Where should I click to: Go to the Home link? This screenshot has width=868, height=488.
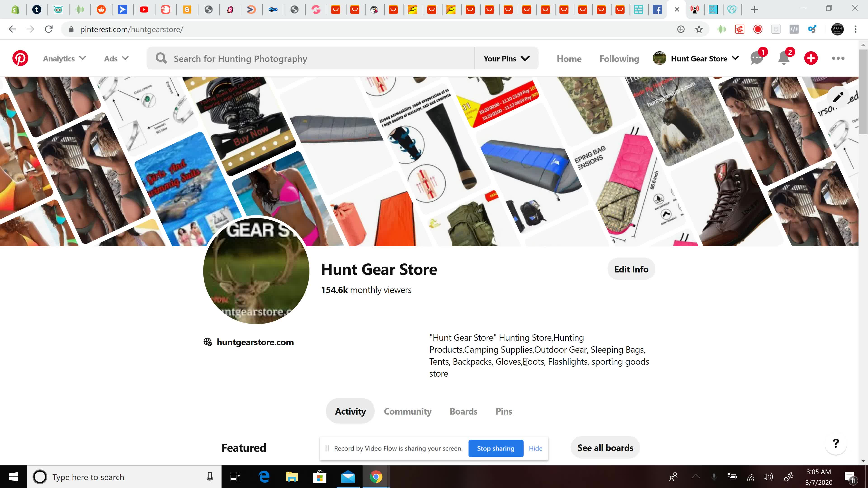click(x=569, y=59)
